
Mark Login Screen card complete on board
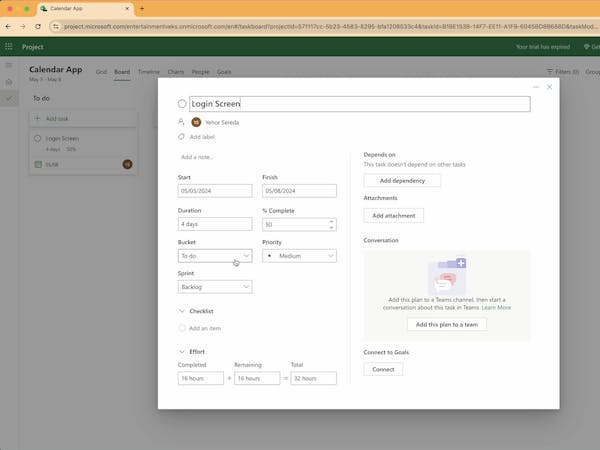coord(38,139)
